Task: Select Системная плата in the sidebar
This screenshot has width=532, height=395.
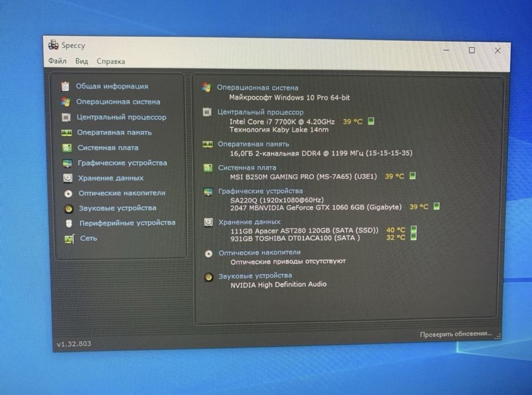Action: pos(108,148)
